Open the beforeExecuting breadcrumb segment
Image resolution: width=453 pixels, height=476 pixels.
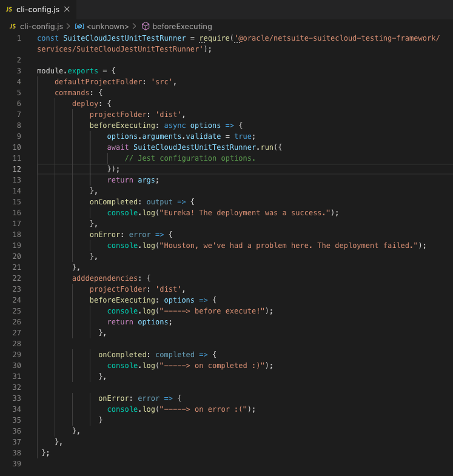[x=182, y=27]
